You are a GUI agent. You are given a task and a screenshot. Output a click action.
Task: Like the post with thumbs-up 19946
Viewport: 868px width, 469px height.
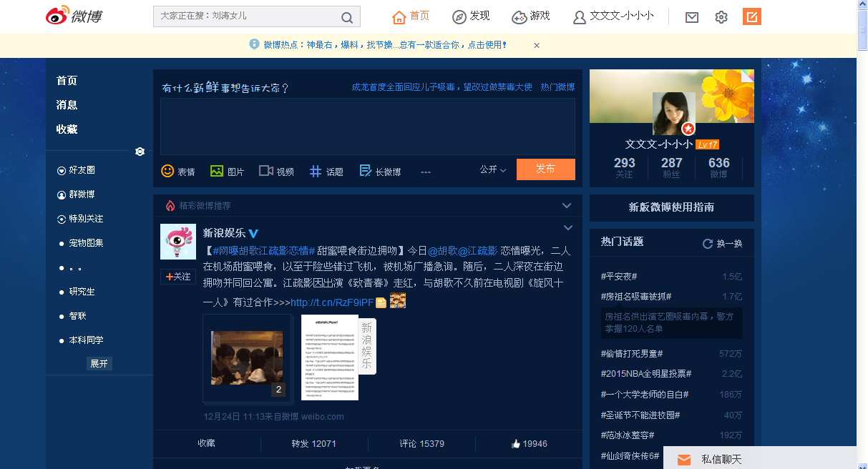click(x=530, y=444)
